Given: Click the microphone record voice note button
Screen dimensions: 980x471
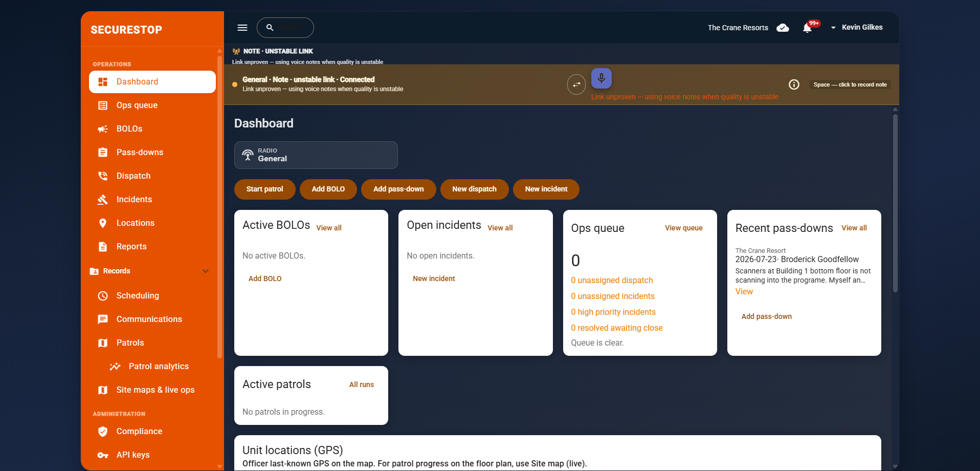Looking at the screenshot, I should [x=602, y=78].
